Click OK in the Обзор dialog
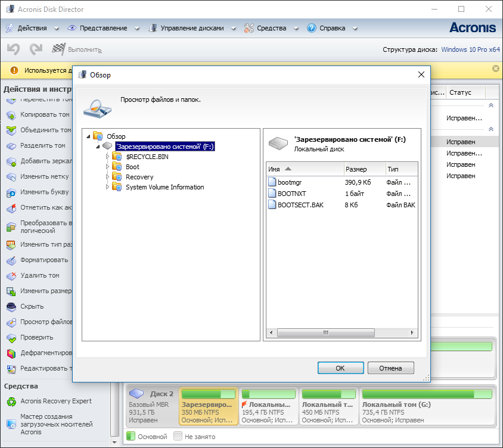 [x=341, y=368]
